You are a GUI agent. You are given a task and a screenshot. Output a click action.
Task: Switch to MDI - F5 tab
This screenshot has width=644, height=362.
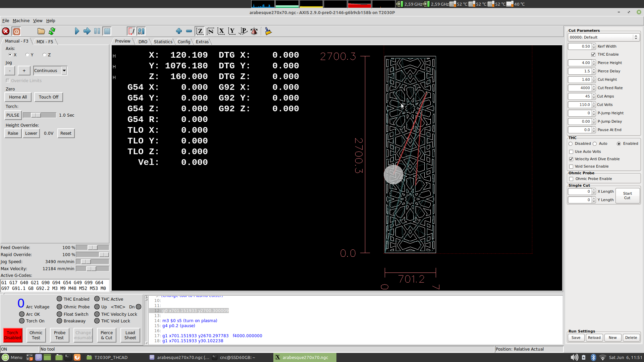click(x=45, y=42)
